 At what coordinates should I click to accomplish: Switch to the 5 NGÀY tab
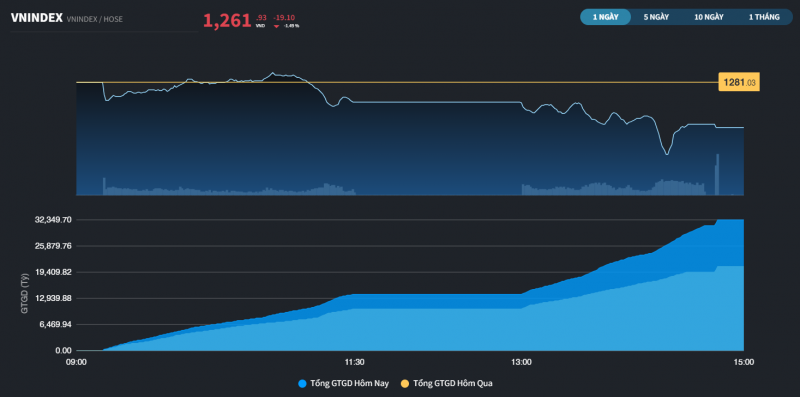tap(656, 17)
